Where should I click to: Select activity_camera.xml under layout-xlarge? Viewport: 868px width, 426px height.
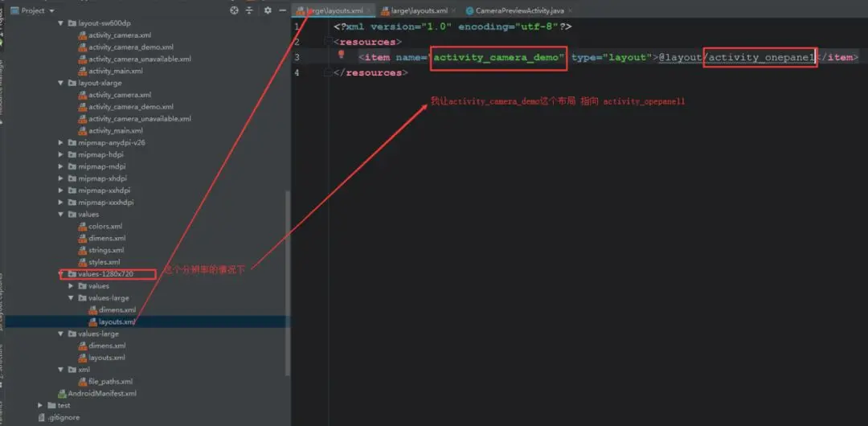120,95
